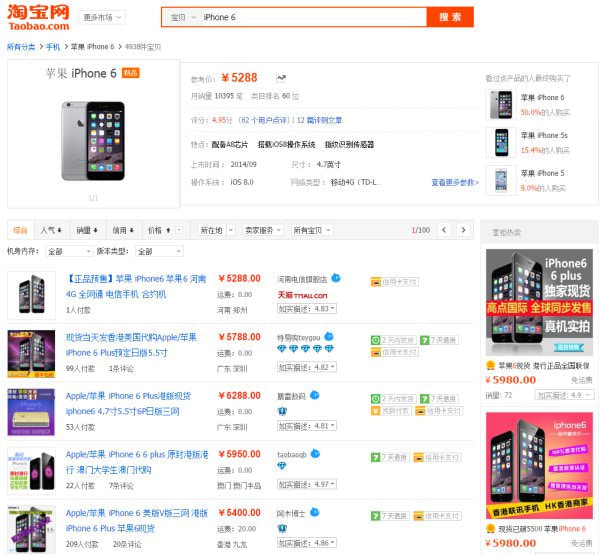
Task: Expand 如实描述 4.97 rating dropdown
Action: [307, 484]
